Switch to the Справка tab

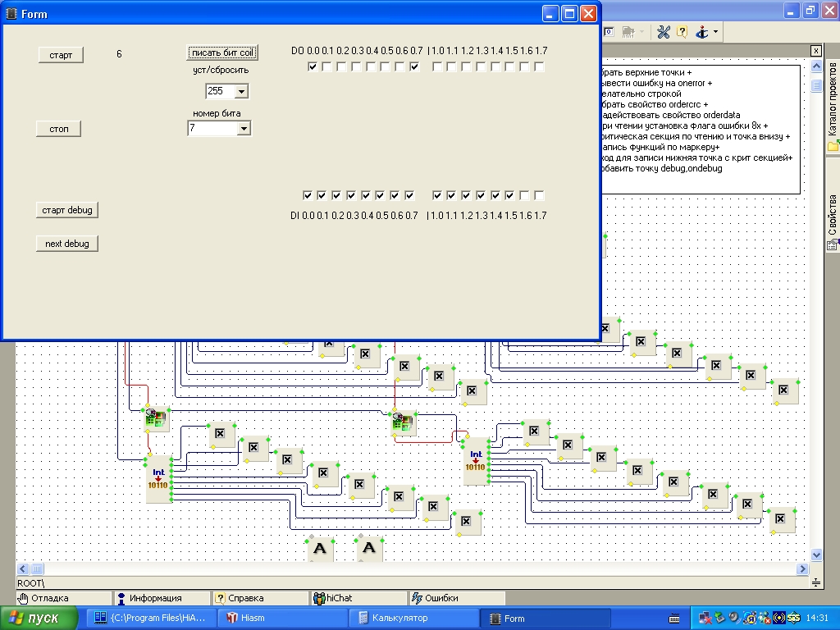261,598
